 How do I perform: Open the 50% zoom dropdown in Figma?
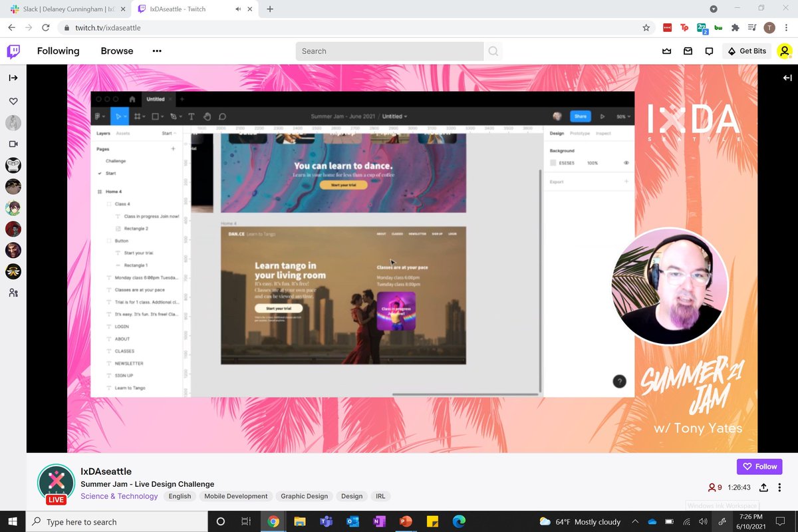coord(624,116)
